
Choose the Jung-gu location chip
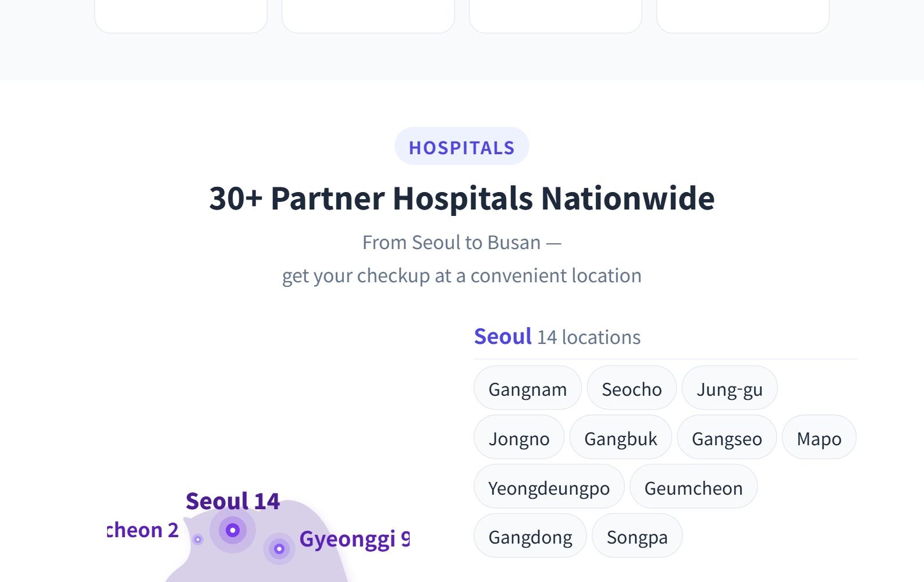(729, 388)
